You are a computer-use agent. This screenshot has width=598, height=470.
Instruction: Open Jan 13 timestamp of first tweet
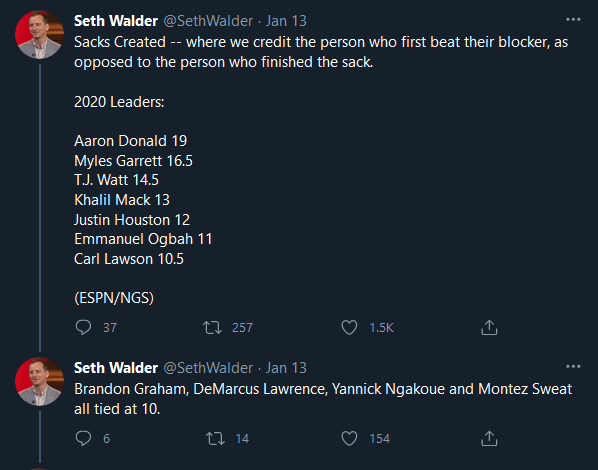tap(286, 21)
